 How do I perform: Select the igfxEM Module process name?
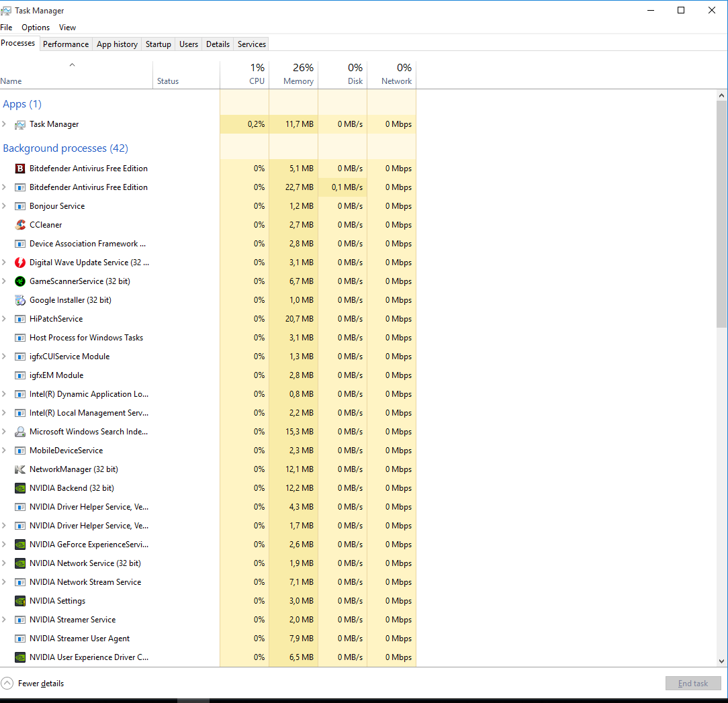(x=56, y=375)
